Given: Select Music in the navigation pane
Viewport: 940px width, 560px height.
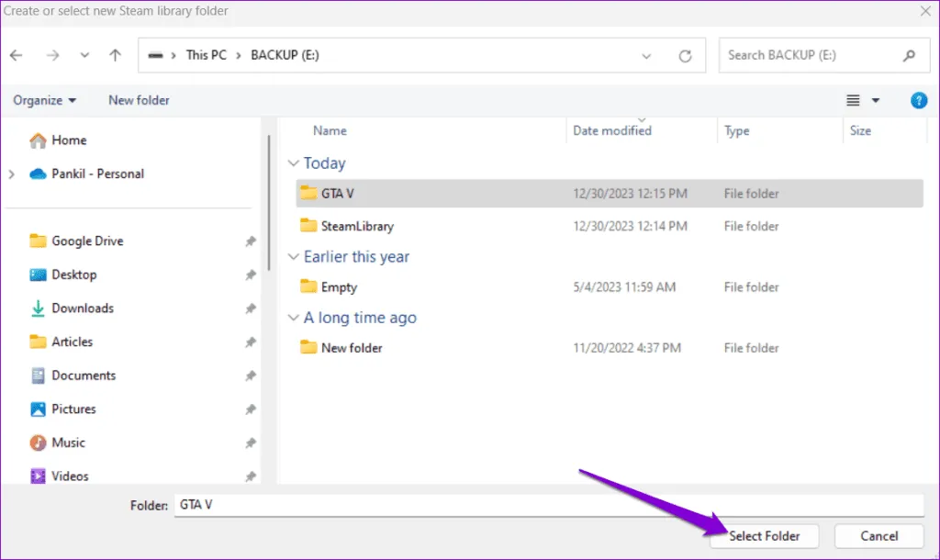Looking at the screenshot, I should coord(69,442).
